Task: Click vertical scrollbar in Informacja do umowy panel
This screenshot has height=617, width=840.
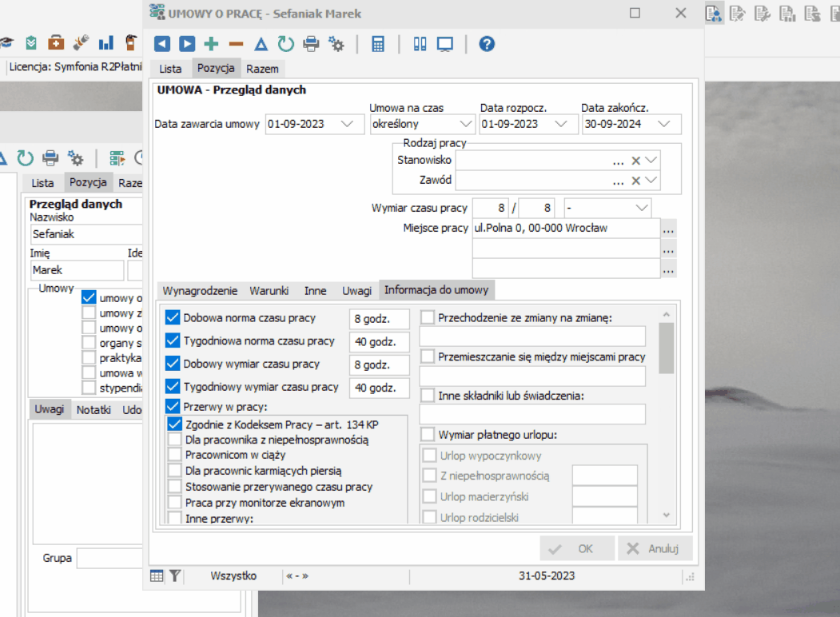Action: (x=666, y=348)
